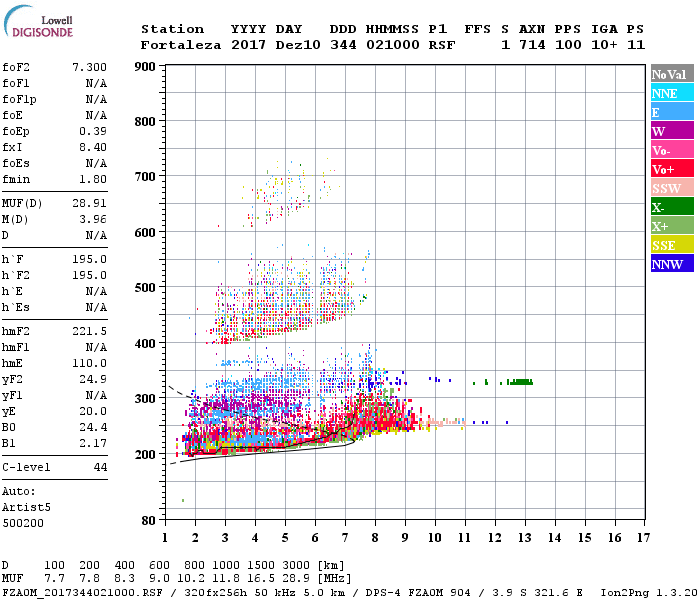The width and height of the screenshot is (700, 600).
Task: Click the foF2 value 7.300
Action: click(89, 67)
